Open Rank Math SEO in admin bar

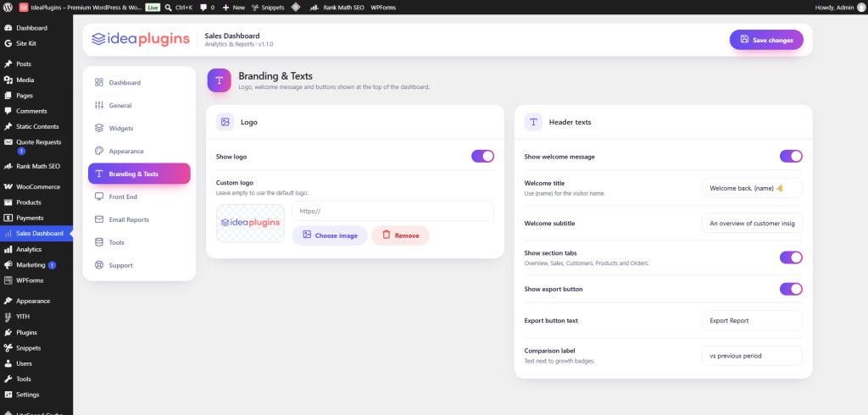coord(337,8)
